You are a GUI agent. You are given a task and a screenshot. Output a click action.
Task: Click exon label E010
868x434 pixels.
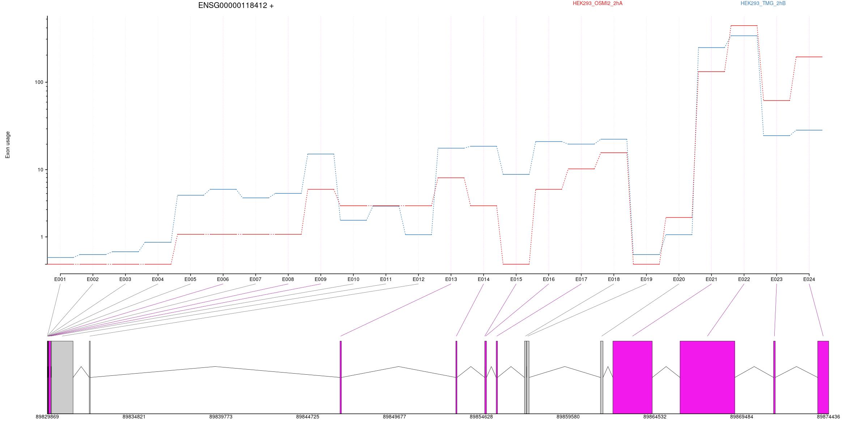[353, 279]
